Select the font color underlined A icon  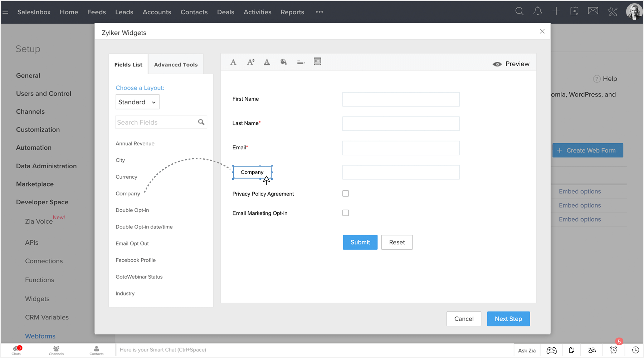(x=267, y=62)
